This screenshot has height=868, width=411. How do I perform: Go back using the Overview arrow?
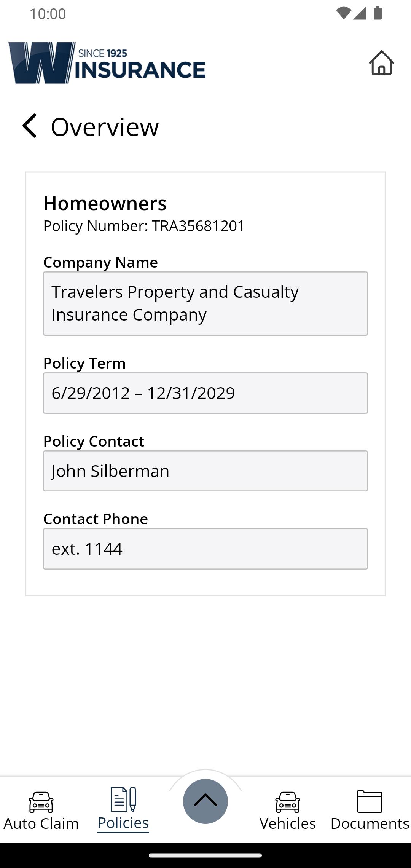pyautogui.click(x=30, y=126)
